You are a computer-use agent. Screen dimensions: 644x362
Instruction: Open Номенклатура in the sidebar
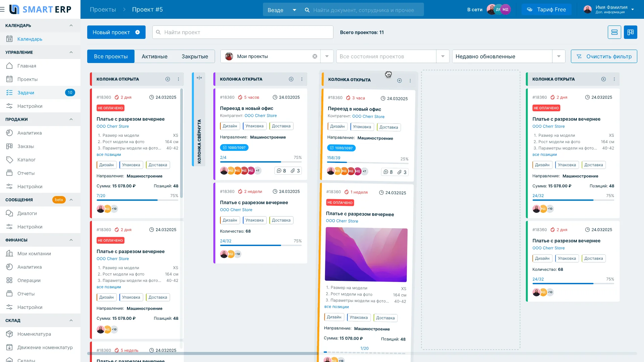pyautogui.click(x=40, y=334)
